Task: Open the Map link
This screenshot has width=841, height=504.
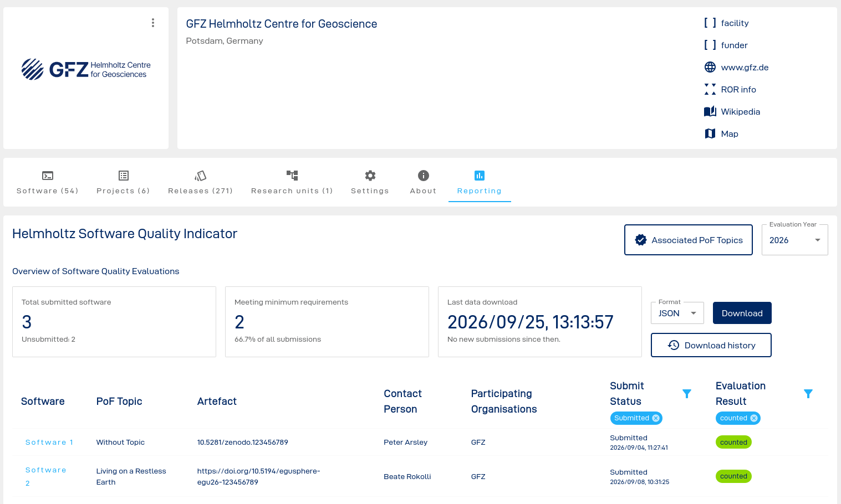Action: point(730,134)
